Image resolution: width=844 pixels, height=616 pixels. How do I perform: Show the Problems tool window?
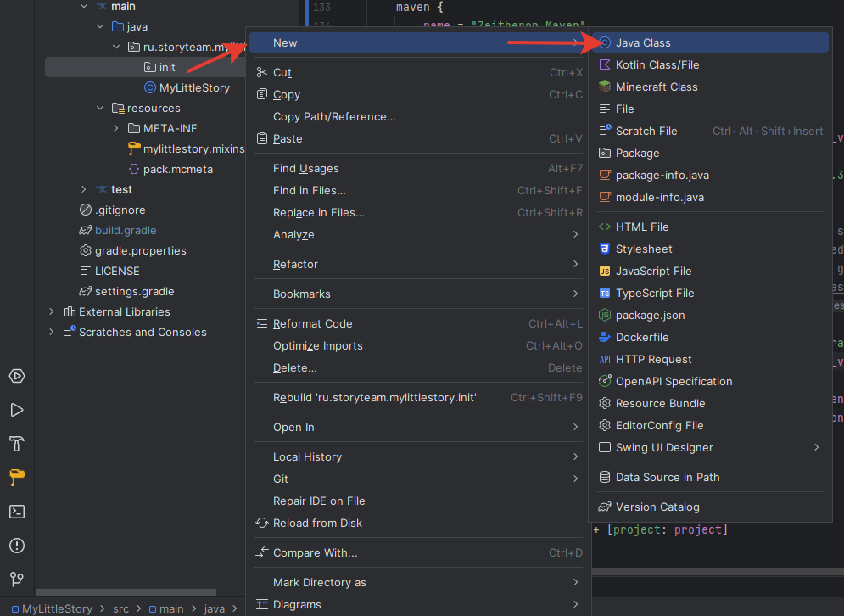[17, 546]
